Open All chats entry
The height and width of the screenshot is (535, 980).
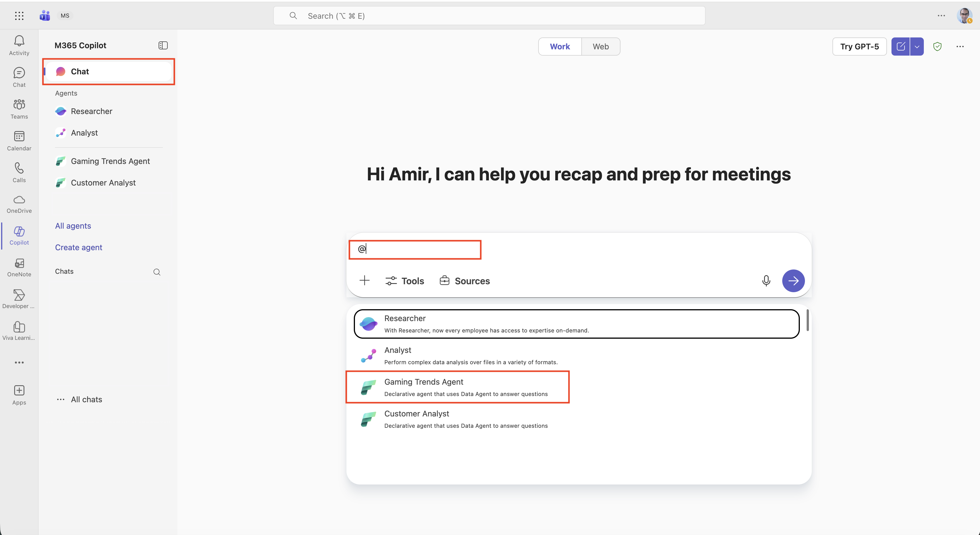pos(86,400)
